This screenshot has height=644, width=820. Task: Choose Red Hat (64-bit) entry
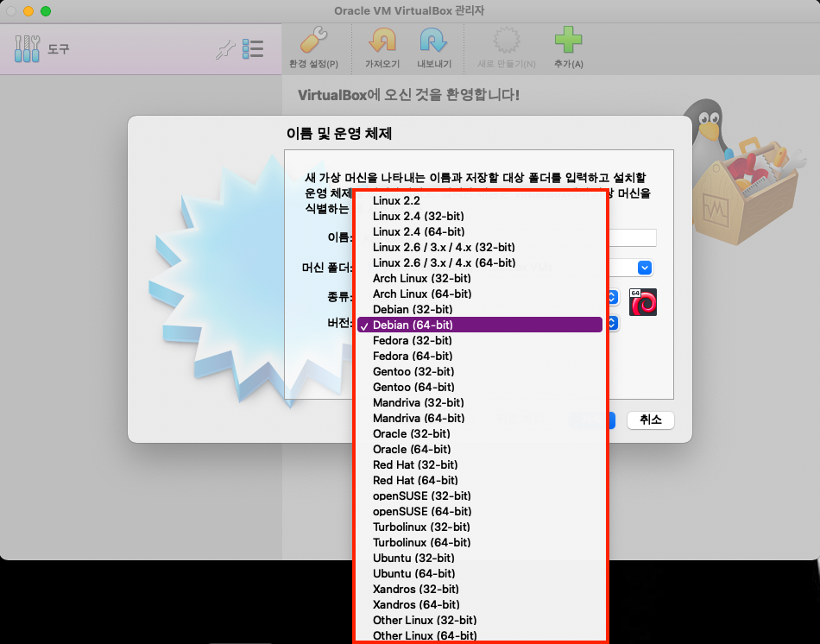[x=480, y=480]
